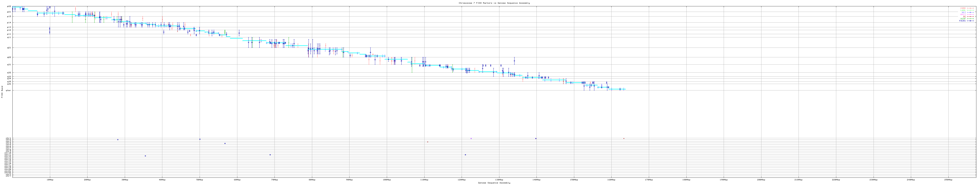
Task: Select the FHCRC legend label text
Action: click(962, 21)
